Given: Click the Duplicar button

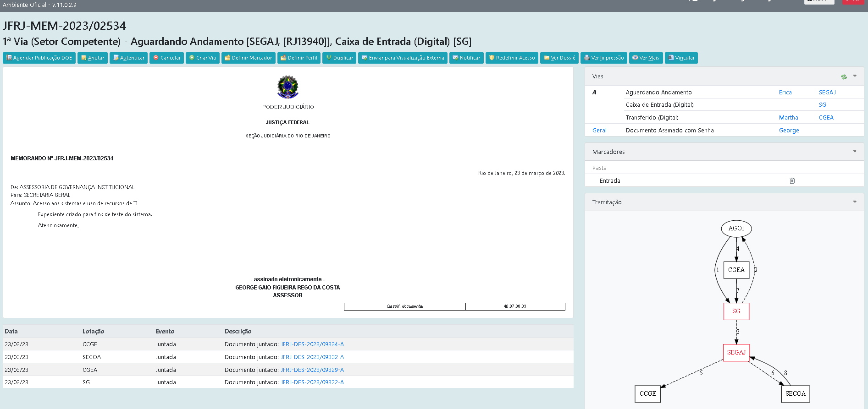Looking at the screenshot, I should tap(339, 58).
